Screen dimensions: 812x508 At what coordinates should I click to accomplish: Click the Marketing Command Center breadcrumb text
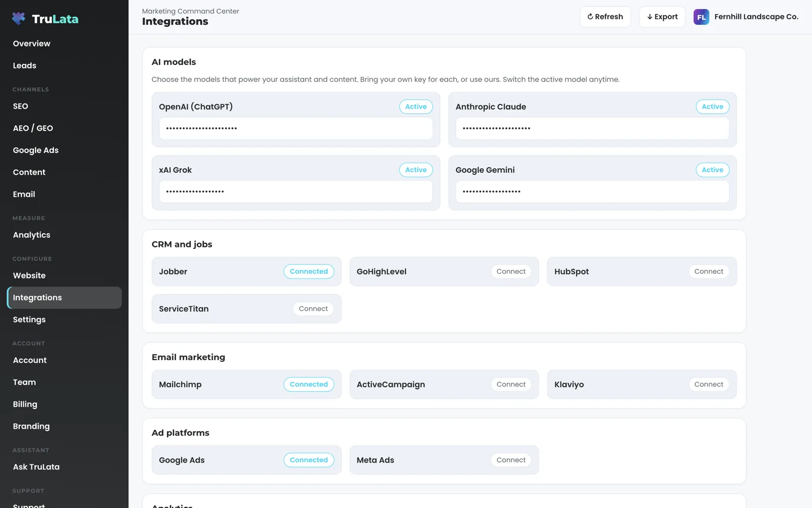pos(190,11)
